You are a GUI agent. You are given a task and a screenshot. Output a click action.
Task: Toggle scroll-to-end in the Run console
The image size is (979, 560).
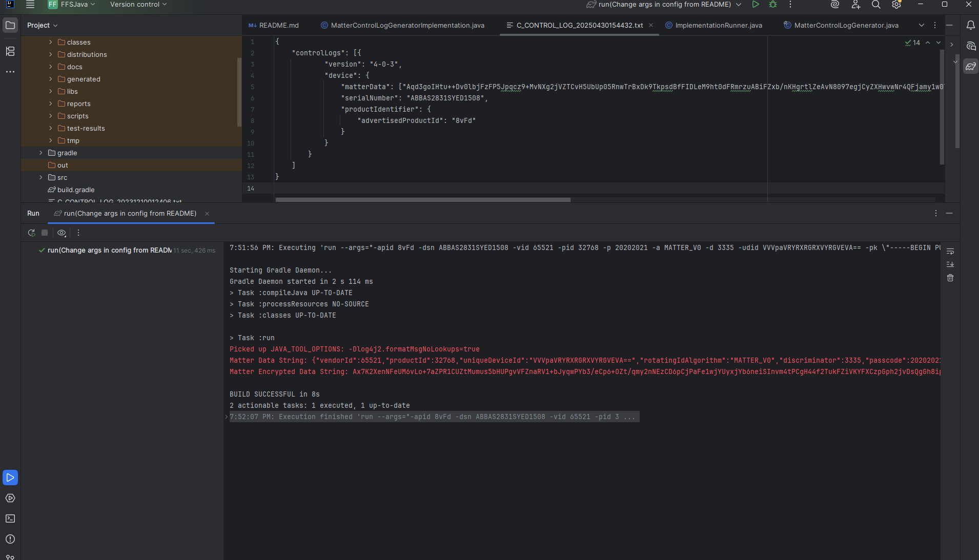951,264
